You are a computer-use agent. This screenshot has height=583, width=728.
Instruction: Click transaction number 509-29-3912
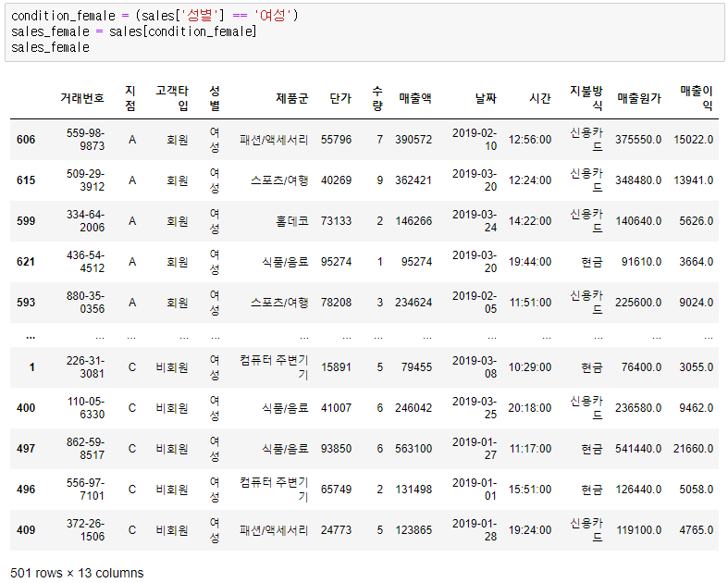[x=86, y=180]
